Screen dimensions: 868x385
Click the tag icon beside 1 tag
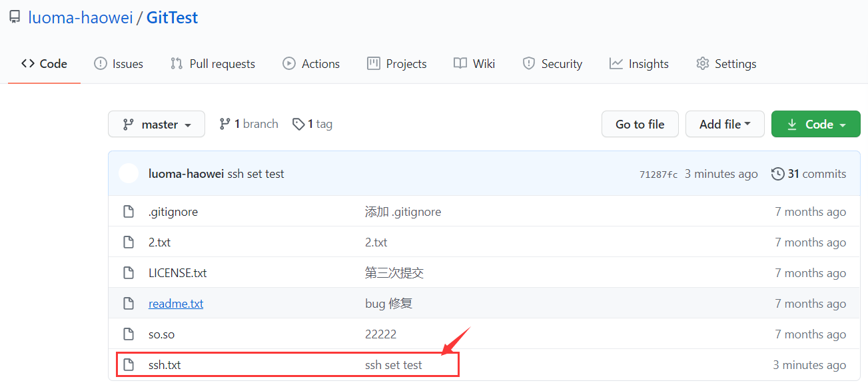click(299, 124)
